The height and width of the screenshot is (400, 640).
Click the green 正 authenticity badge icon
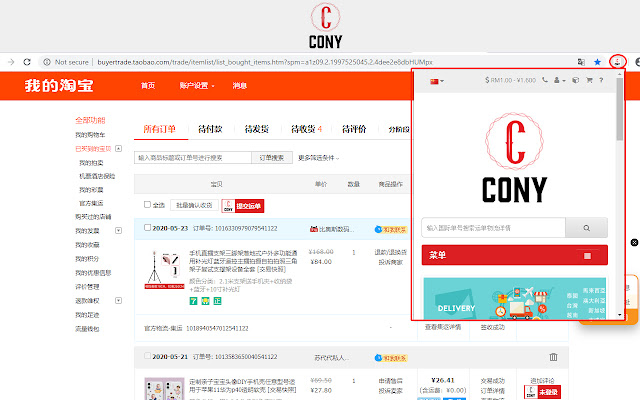coord(218,301)
